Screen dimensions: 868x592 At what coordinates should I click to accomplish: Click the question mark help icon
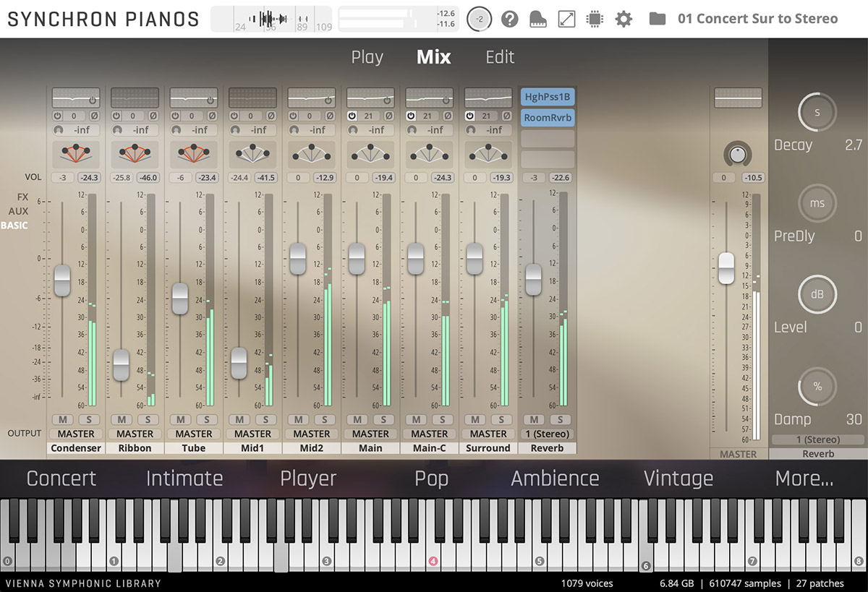510,19
